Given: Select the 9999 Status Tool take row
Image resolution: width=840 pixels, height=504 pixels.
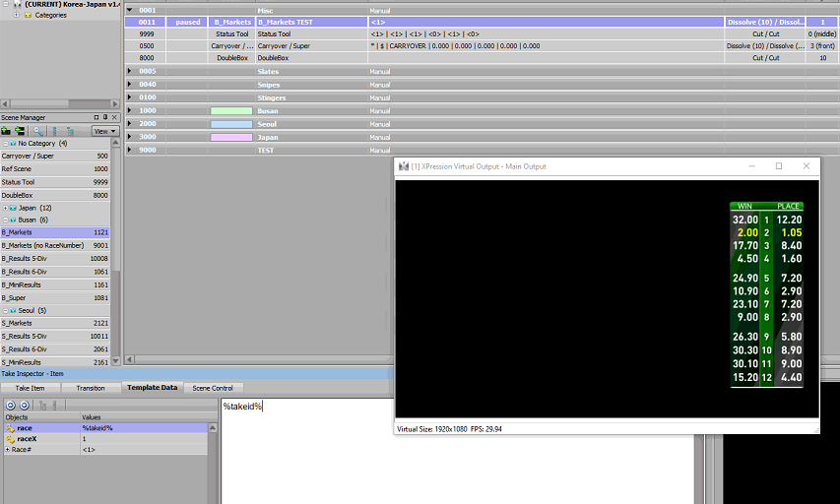Looking at the screenshot, I should pyautogui.click(x=483, y=33).
